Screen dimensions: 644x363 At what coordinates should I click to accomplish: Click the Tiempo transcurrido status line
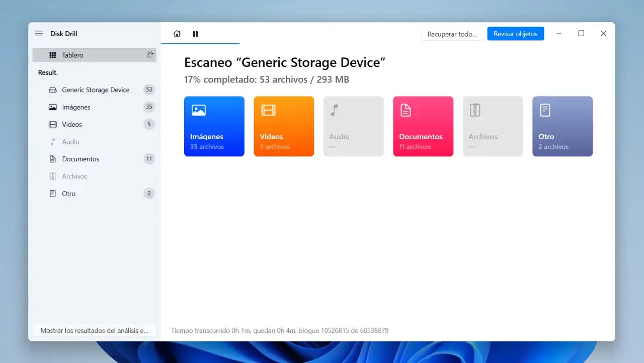pyautogui.click(x=280, y=330)
